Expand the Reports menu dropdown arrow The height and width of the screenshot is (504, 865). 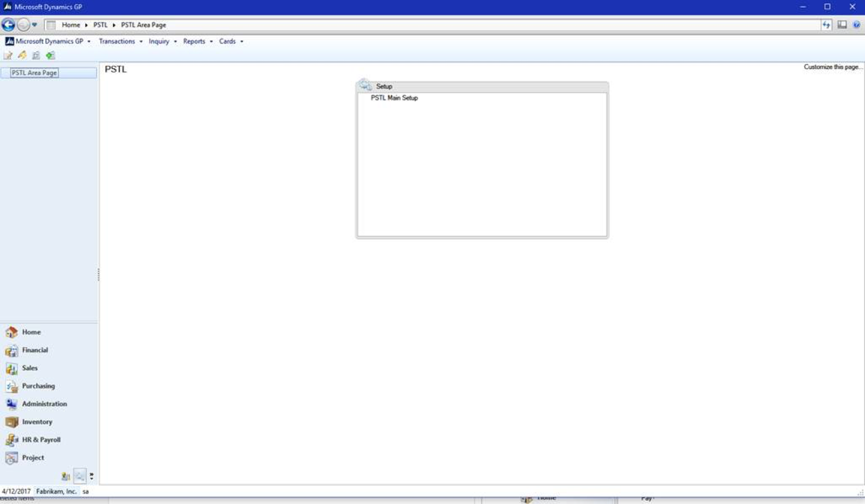[x=211, y=42]
